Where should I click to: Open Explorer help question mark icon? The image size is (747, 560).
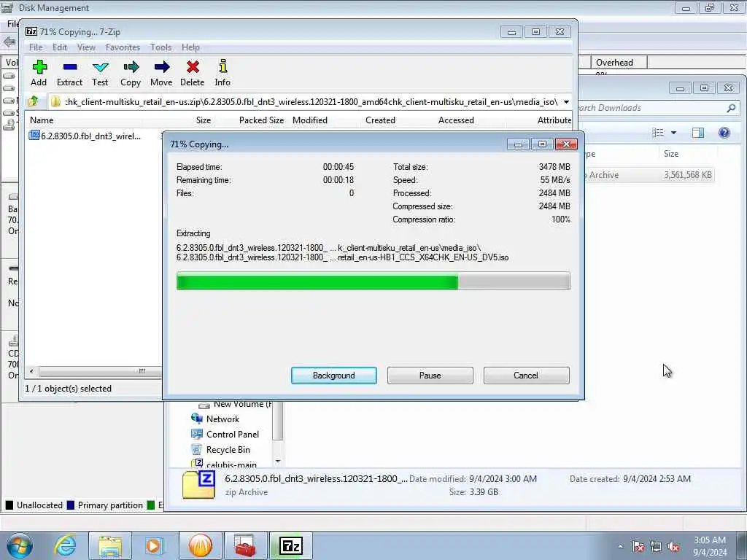[x=724, y=133]
